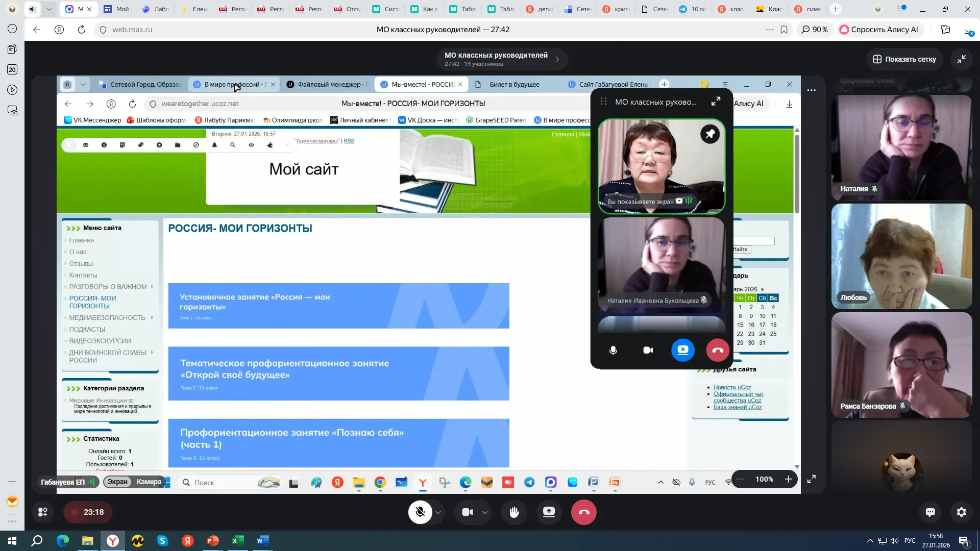Expand МО классных руководителей call info chevron

pos(557,59)
